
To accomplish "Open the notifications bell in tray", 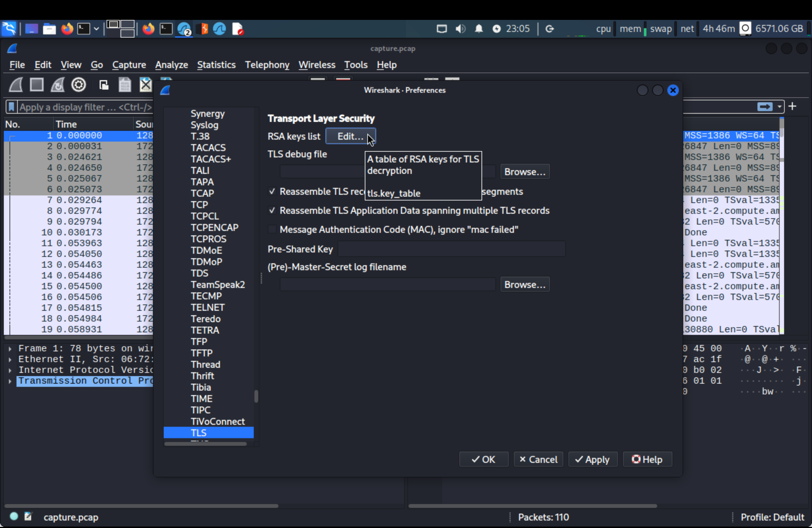I will (x=479, y=29).
